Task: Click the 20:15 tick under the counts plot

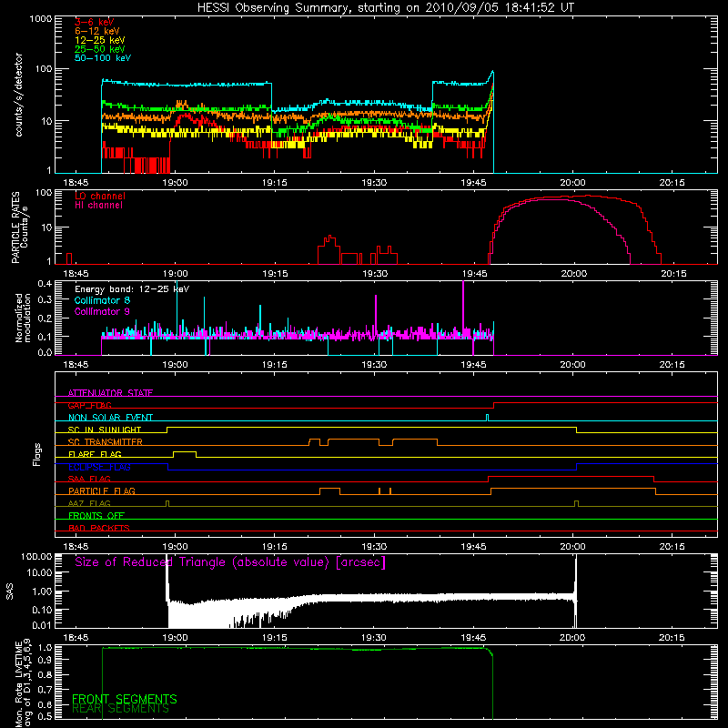Action: click(672, 183)
